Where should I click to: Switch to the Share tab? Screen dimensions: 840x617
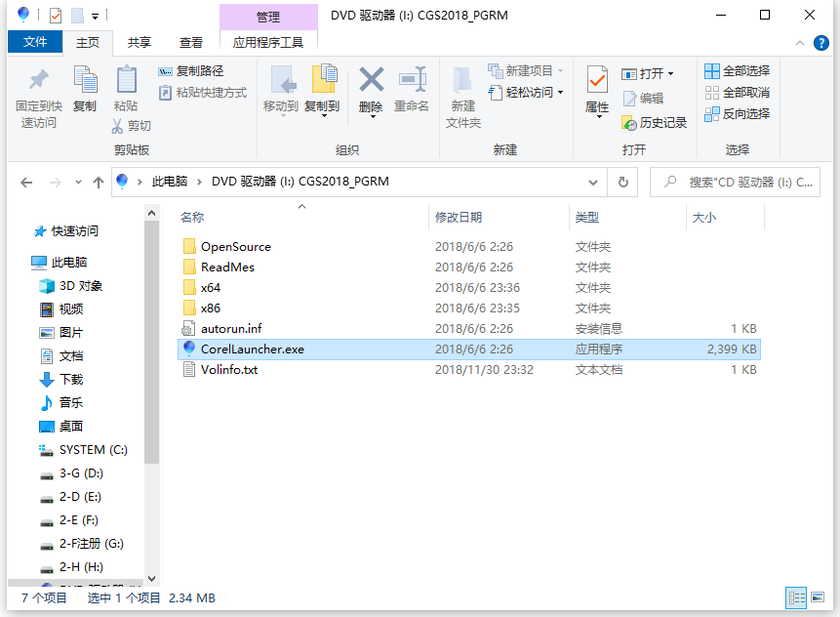tap(139, 43)
